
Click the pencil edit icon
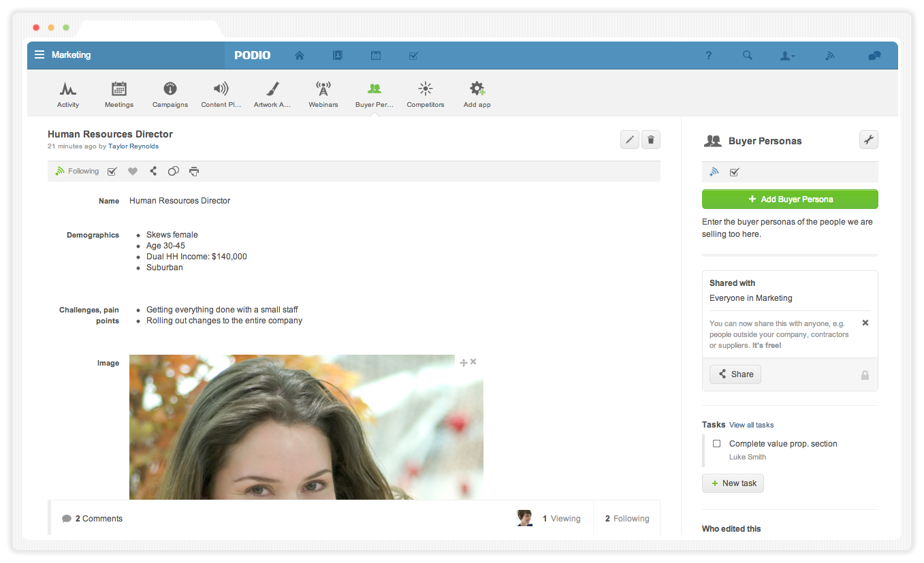[630, 140]
